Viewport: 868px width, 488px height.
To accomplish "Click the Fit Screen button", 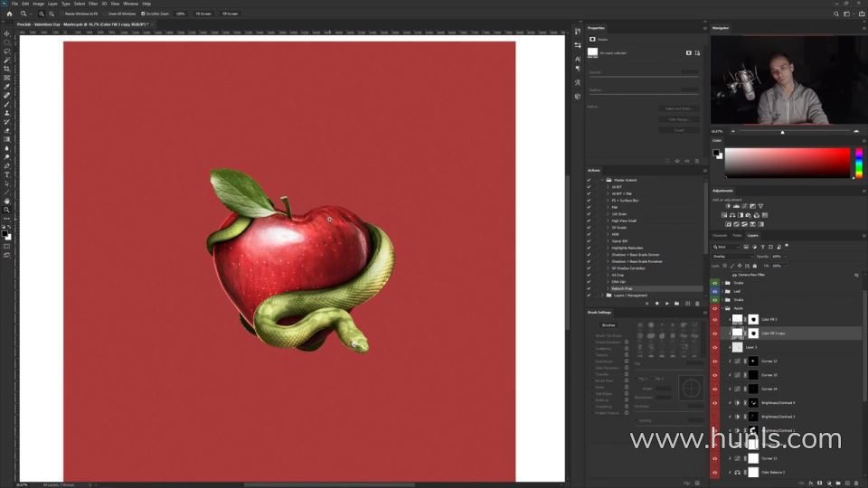I will click(x=203, y=14).
